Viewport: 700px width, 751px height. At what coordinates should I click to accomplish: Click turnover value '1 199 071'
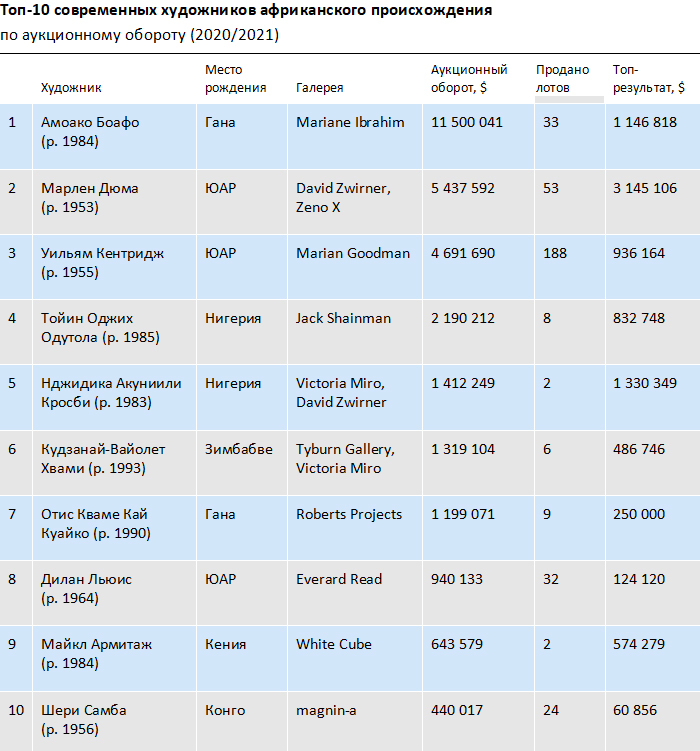coord(463,514)
